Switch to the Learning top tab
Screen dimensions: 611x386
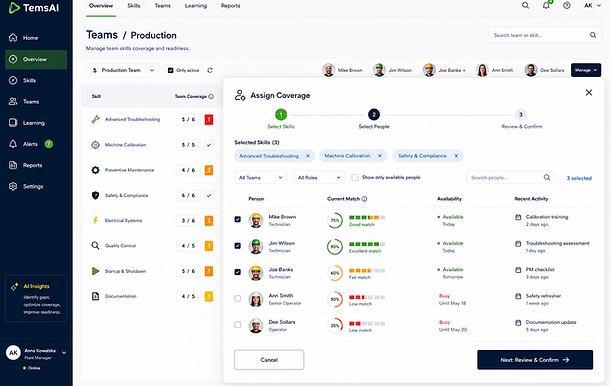[196, 6]
